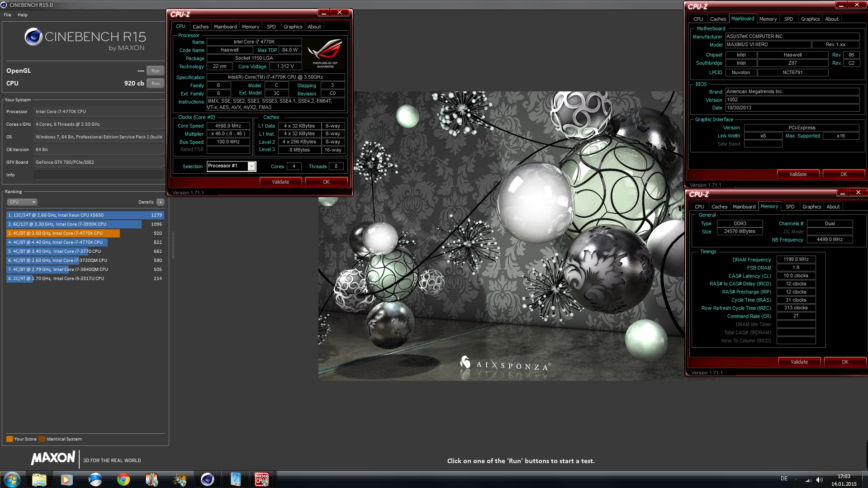Viewport: 868px width, 488px height.
Task: Select ranking row Intel Core i5-3317U CPU
Action: click(85, 279)
